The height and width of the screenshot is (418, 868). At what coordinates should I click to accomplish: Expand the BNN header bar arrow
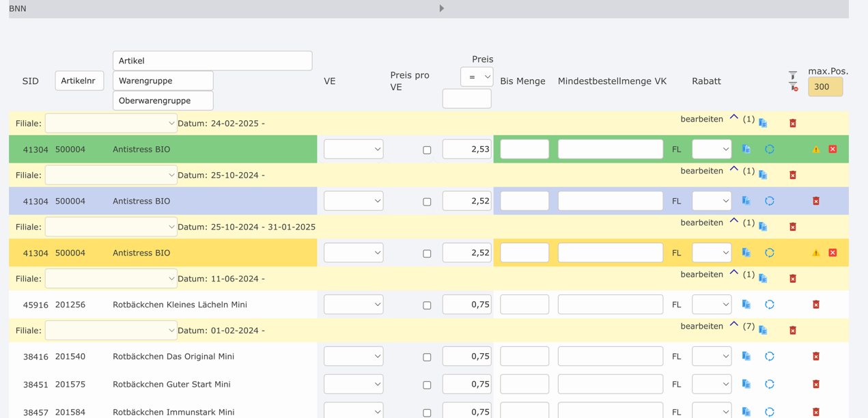442,8
